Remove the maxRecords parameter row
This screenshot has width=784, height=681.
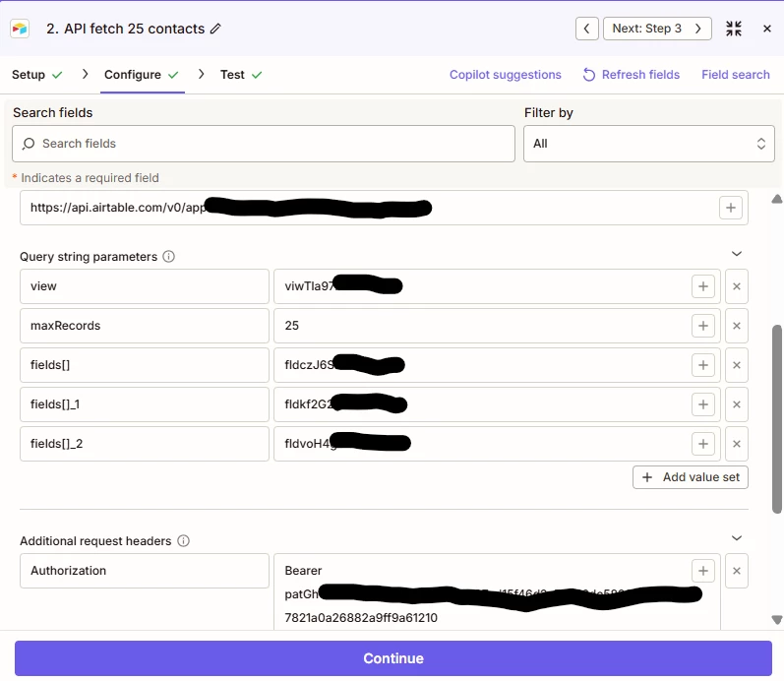[x=737, y=326]
